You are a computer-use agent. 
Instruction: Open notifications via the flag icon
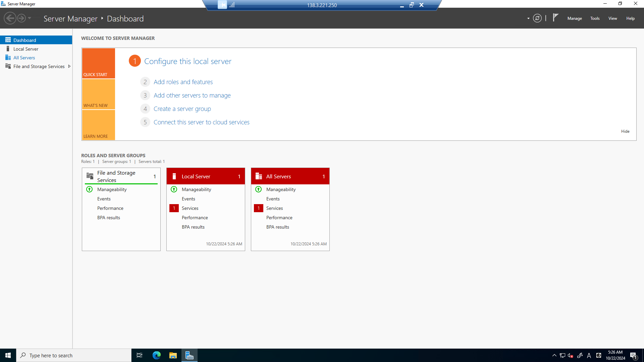click(555, 17)
